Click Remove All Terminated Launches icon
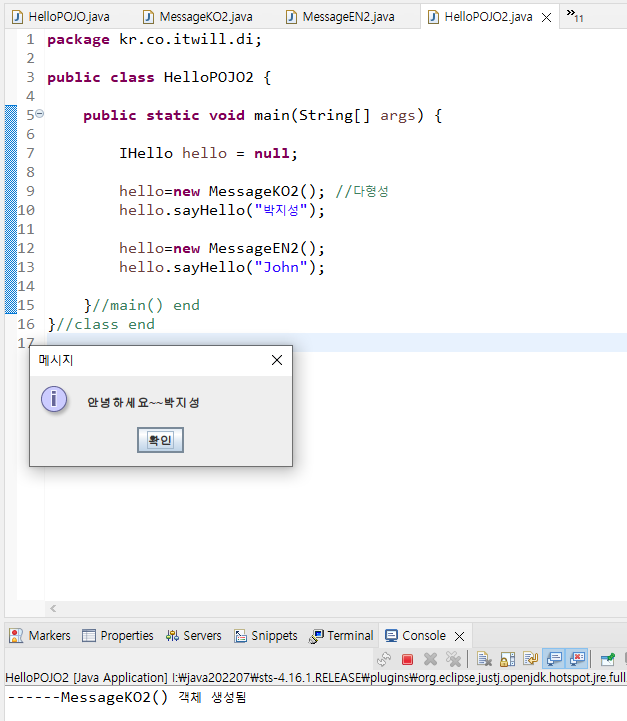The width and height of the screenshot is (627, 721). tap(453, 659)
